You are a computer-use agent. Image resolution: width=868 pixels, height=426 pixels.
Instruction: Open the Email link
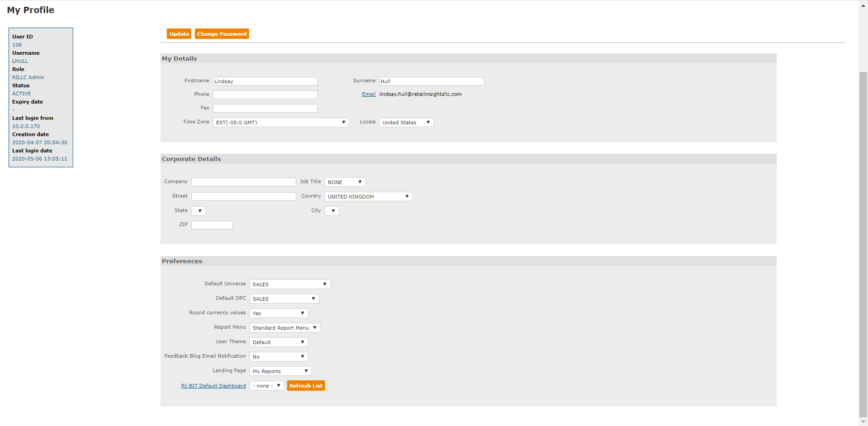[369, 94]
